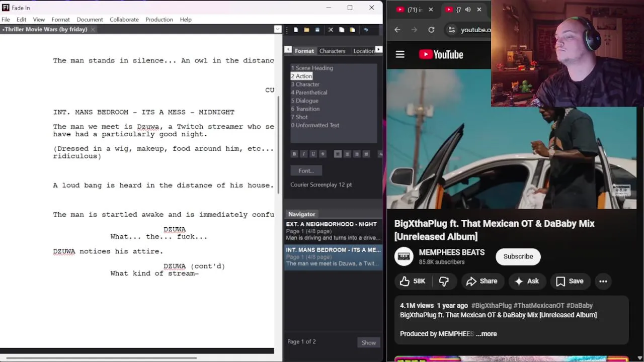Open the Format menu in Fade In

[60, 20]
